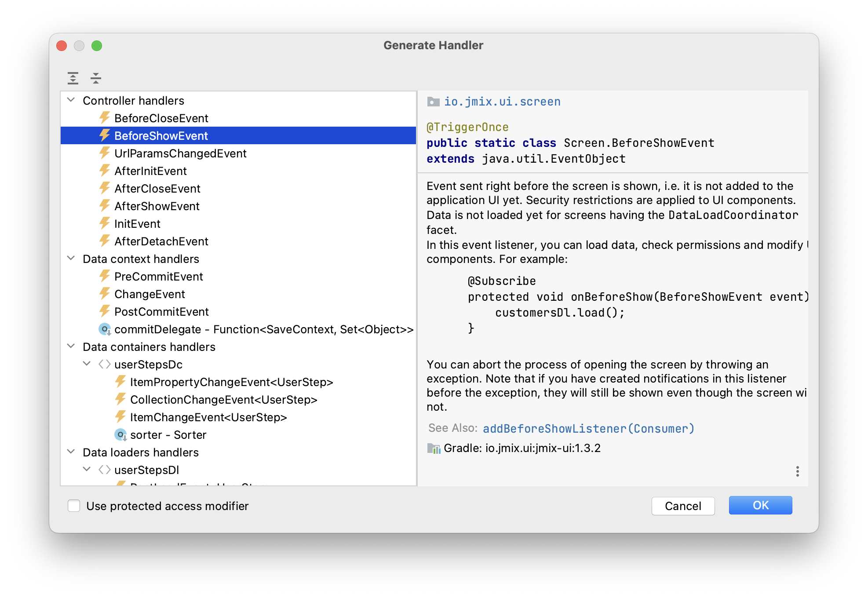The height and width of the screenshot is (598, 868).
Task: Select ItemChangeEvent<UserStep> row
Action: (238, 417)
